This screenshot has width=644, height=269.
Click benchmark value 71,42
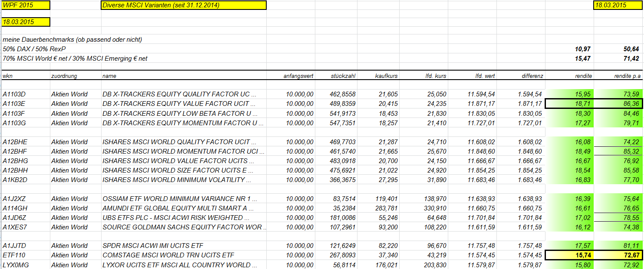[x=631, y=59]
